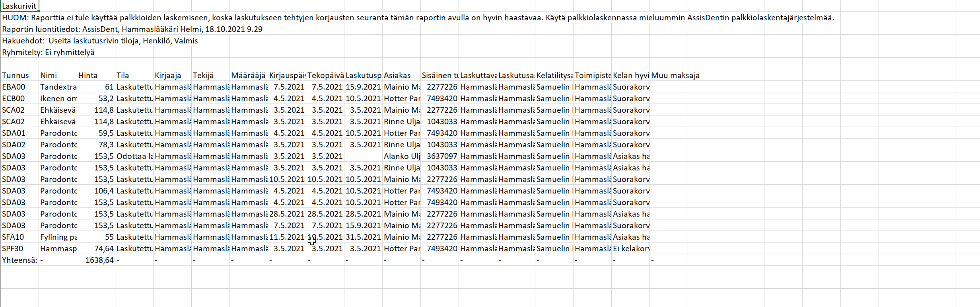Select Asiakas ha cell in SFA10 row
This screenshot has height=307, width=980.
point(630,237)
